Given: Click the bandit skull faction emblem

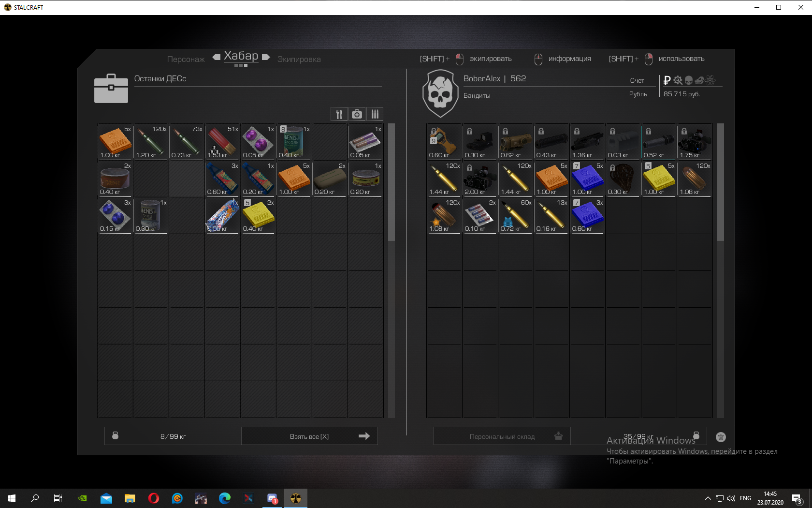Looking at the screenshot, I should tap(440, 94).
